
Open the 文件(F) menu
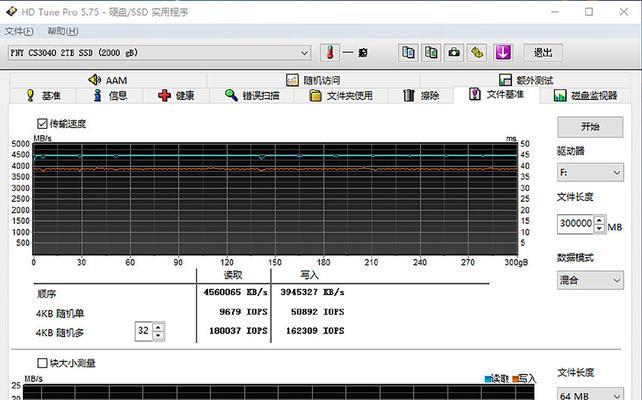[x=19, y=31]
